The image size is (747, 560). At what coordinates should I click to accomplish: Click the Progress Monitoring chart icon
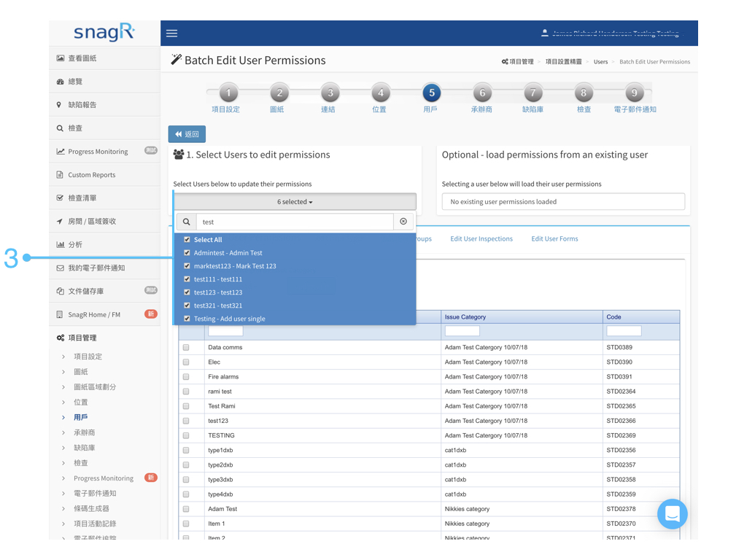point(60,152)
